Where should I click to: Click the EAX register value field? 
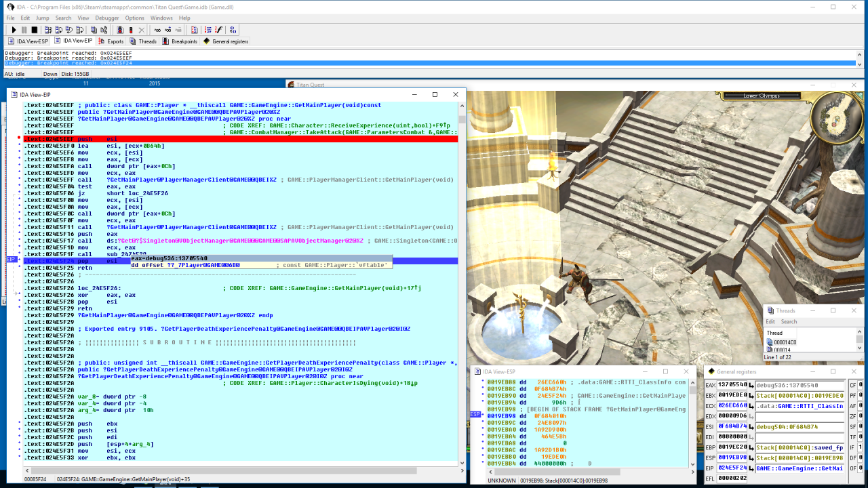[732, 385]
